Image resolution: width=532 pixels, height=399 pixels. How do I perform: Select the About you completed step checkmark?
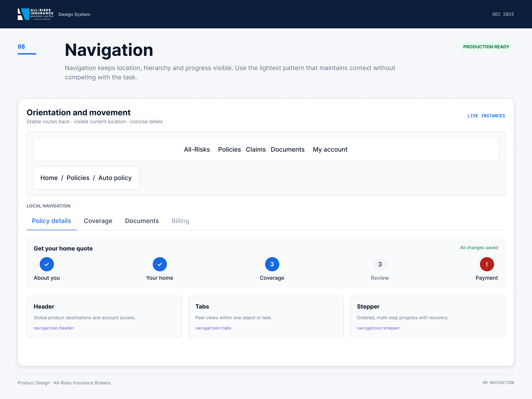47,264
